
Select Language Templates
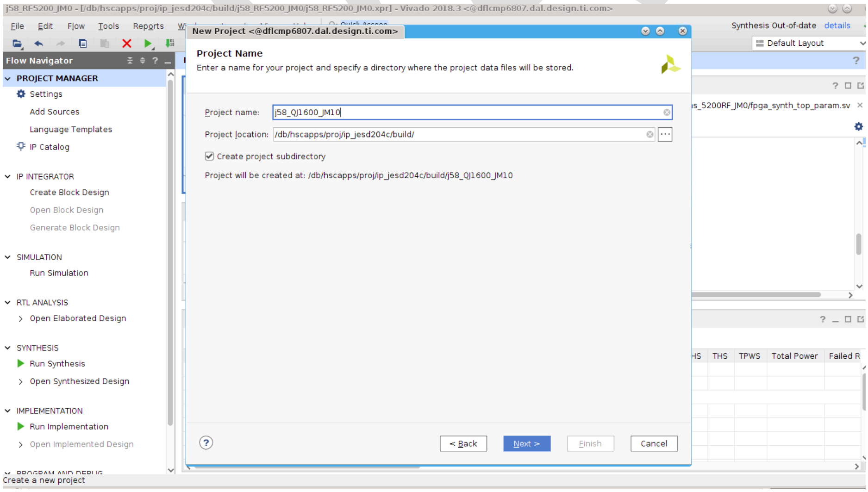[71, 130]
